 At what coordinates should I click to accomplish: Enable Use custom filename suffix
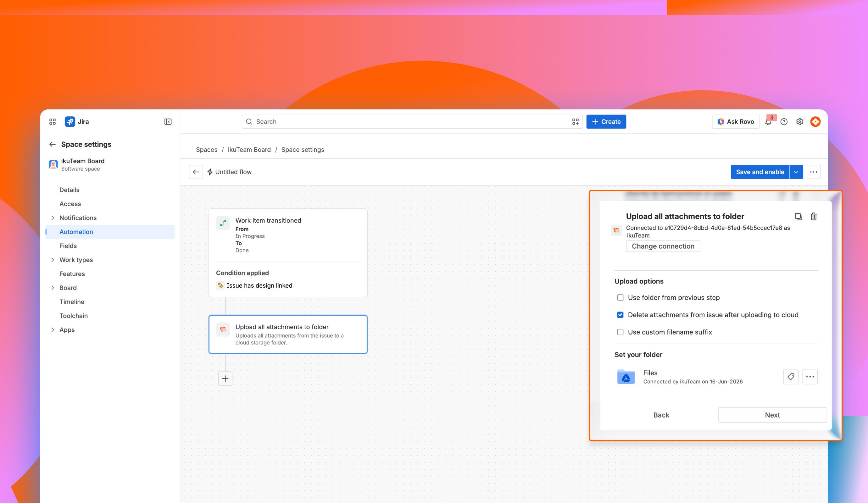click(620, 332)
